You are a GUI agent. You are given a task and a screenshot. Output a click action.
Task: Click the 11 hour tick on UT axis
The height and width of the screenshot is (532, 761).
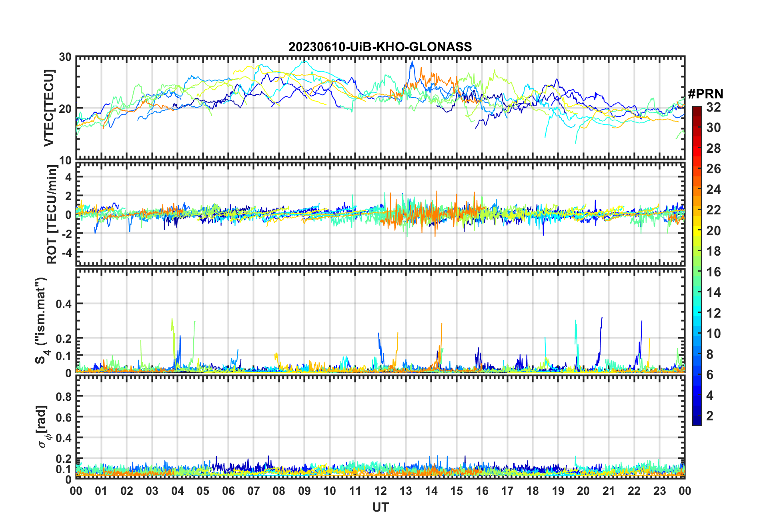coord(355,491)
